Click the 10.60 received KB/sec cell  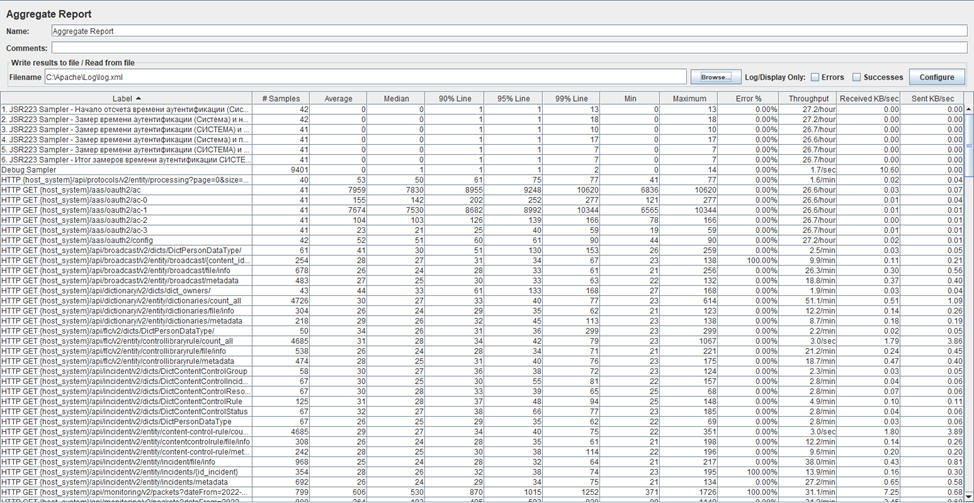tap(868, 170)
